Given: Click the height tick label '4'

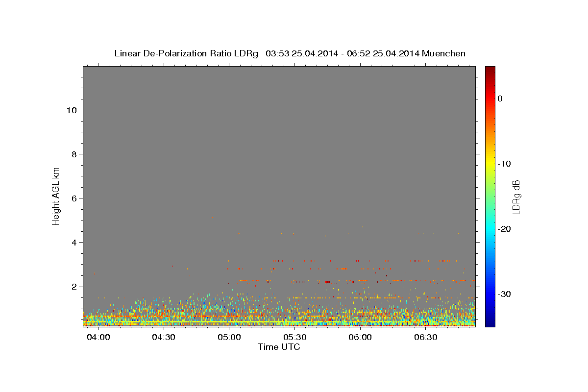Looking at the screenshot, I should click(x=73, y=242).
